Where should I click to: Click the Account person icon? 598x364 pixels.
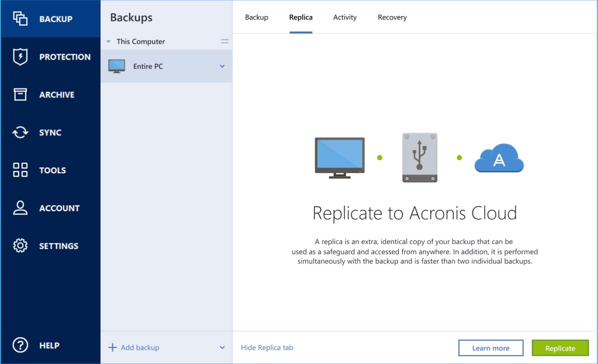tap(20, 208)
